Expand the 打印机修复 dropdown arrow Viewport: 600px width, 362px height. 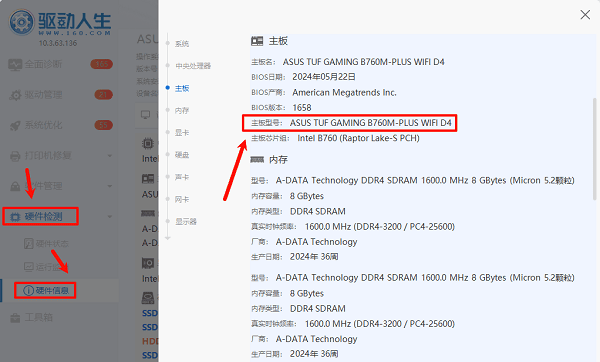[110, 156]
